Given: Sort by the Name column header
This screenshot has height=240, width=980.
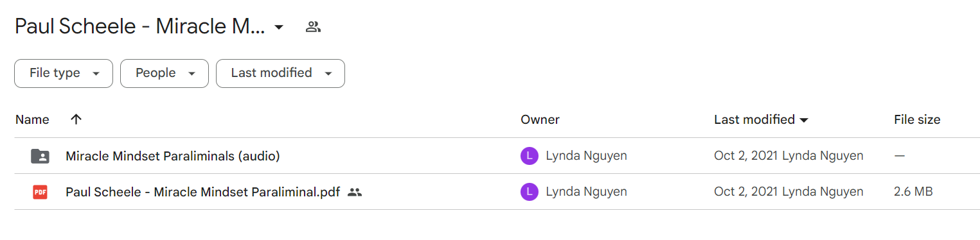Looking at the screenshot, I should point(32,119).
